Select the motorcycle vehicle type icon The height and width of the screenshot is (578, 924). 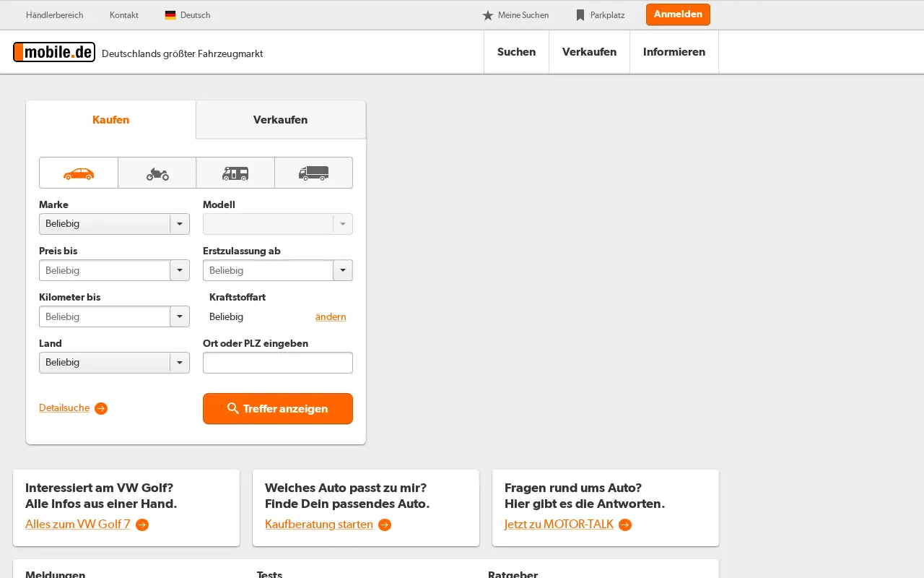157,173
